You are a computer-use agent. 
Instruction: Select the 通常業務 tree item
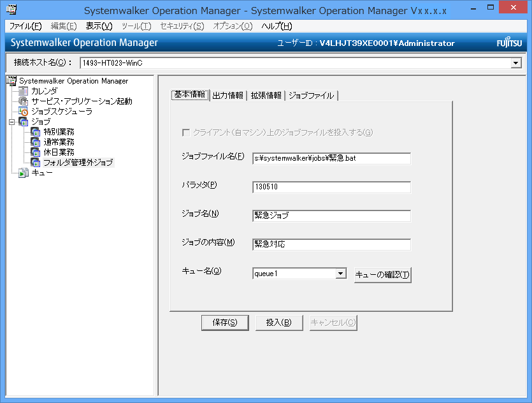coord(59,142)
